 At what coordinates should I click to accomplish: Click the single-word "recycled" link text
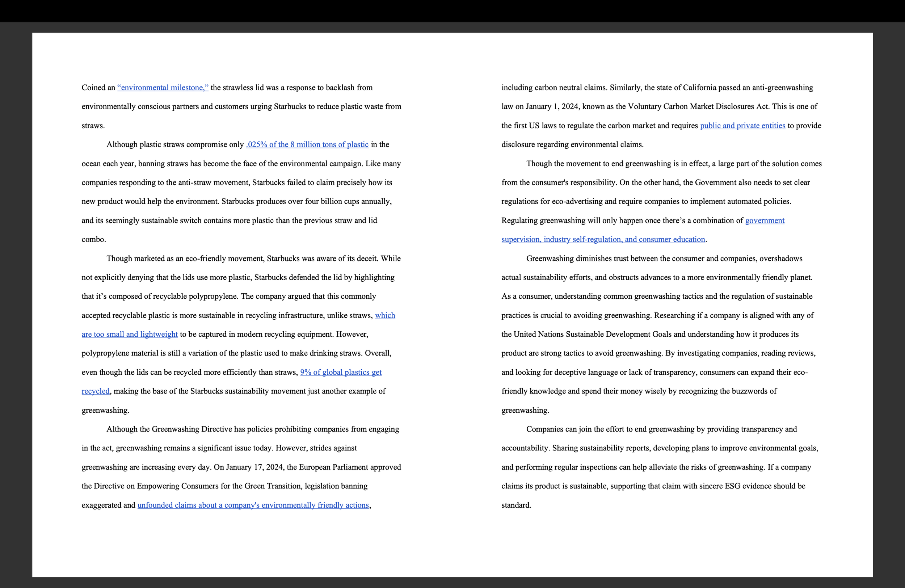(x=96, y=391)
